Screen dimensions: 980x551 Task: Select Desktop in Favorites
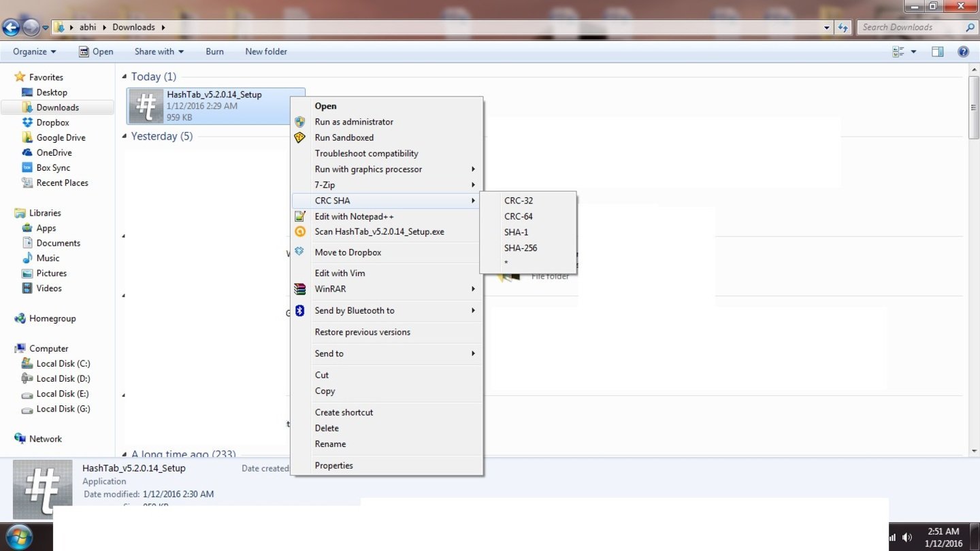[x=52, y=93]
